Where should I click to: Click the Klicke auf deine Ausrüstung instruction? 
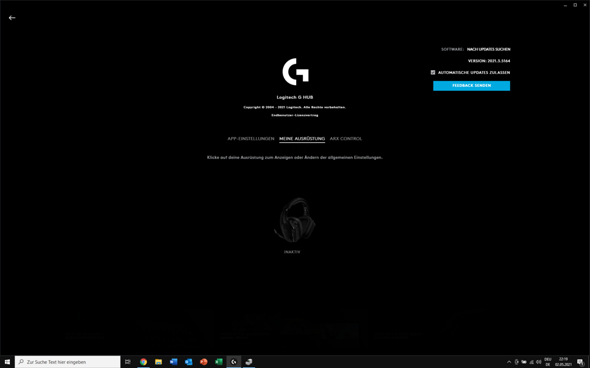(295, 157)
